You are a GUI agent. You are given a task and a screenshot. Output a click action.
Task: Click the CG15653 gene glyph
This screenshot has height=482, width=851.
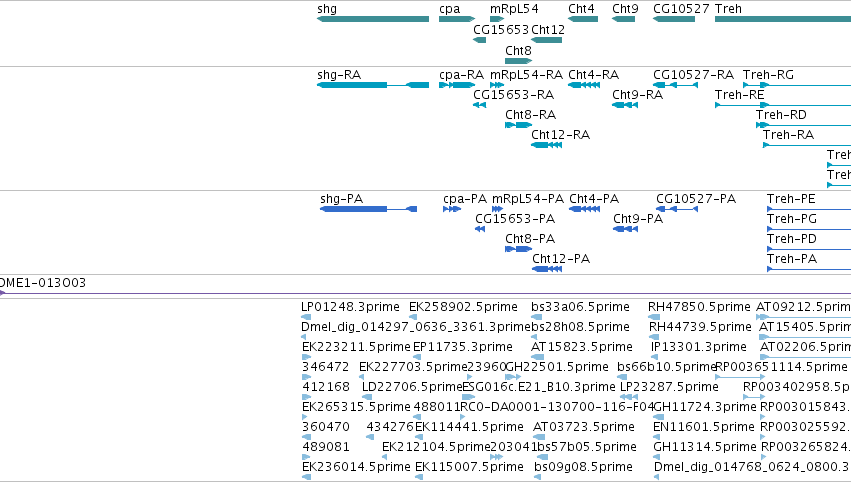(480, 40)
